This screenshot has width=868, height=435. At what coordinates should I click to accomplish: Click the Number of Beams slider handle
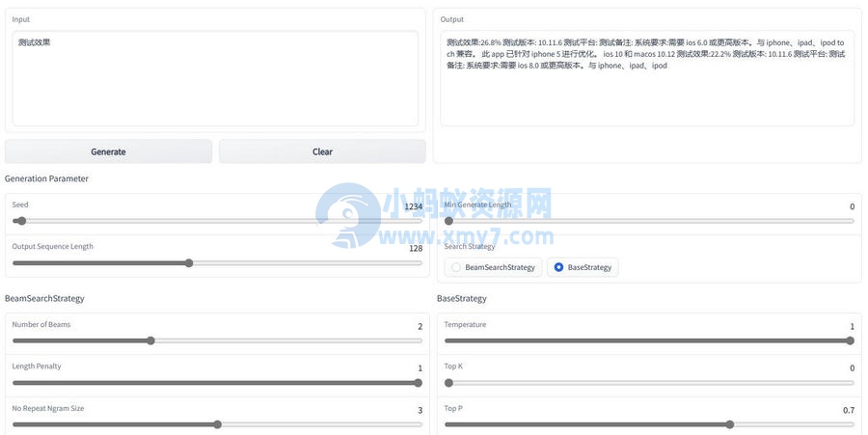pyautogui.click(x=150, y=340)
